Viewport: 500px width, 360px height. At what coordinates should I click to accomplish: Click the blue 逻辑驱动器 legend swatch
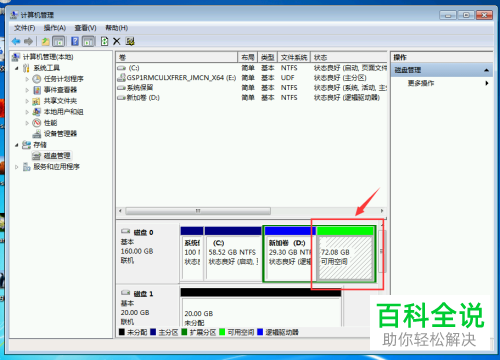pyautogui.click(x=260, y=332)
